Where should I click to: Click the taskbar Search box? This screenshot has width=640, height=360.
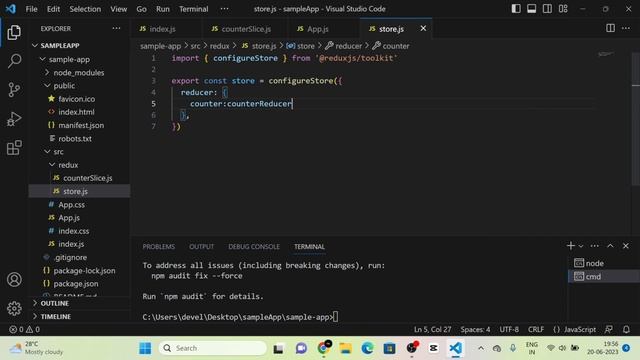point(212,348)
